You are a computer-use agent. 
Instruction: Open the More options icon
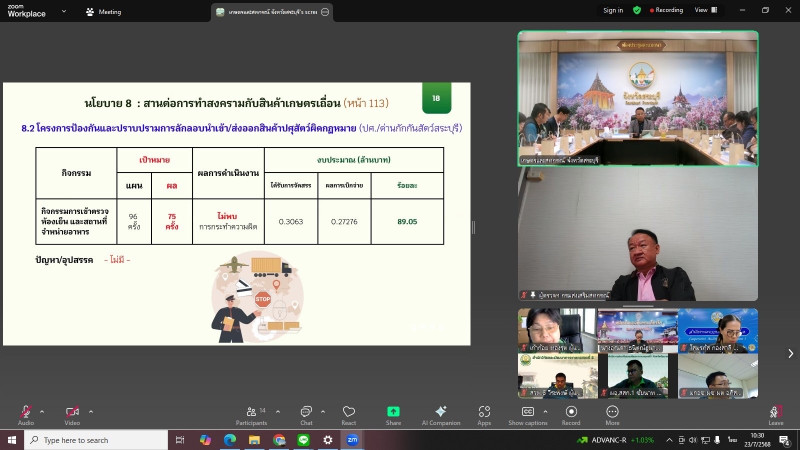coord(612,412)
